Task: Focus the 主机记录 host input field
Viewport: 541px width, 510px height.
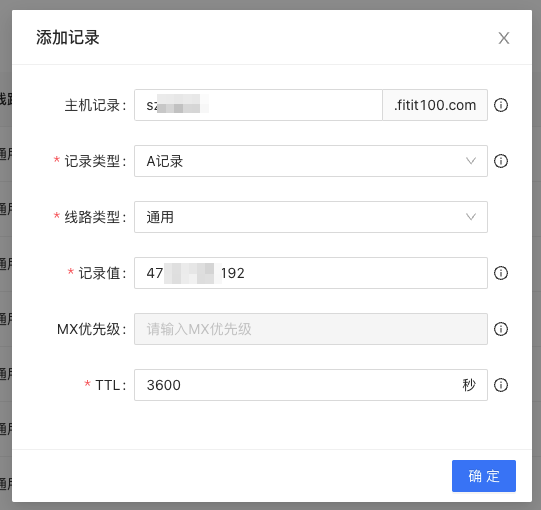Action: tap(258, 105)
